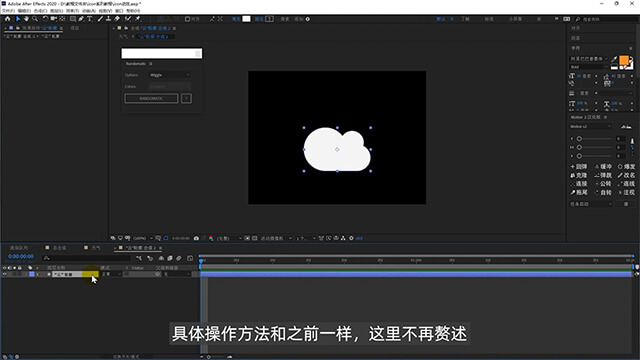Viewport: 640px width, 360px height.
Task: Open the viewer resolution dropdown
Action: (x=229, y=238)
